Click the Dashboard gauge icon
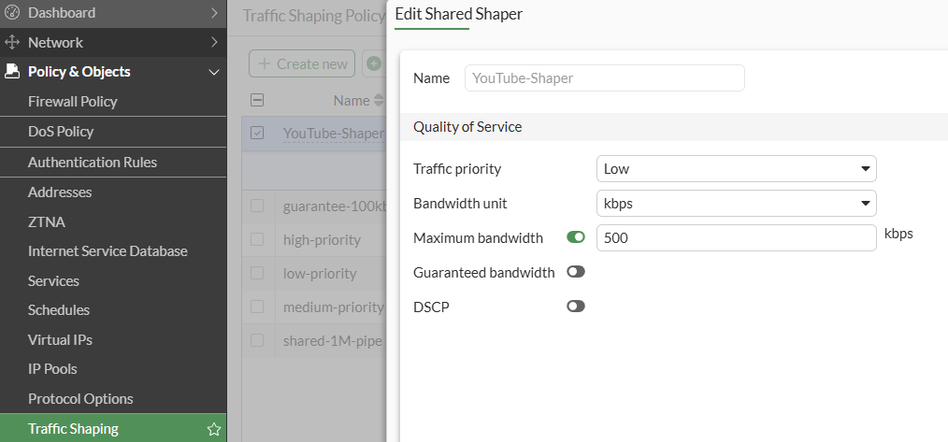The height and width of the screenshot is (442, 948). pyautogui.click(x=13, y=13)
